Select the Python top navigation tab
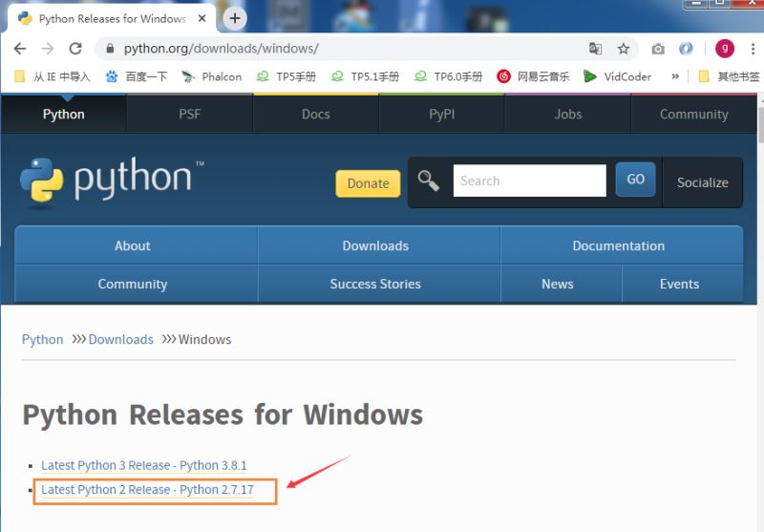The image size is (764, 532). point(63,114)
